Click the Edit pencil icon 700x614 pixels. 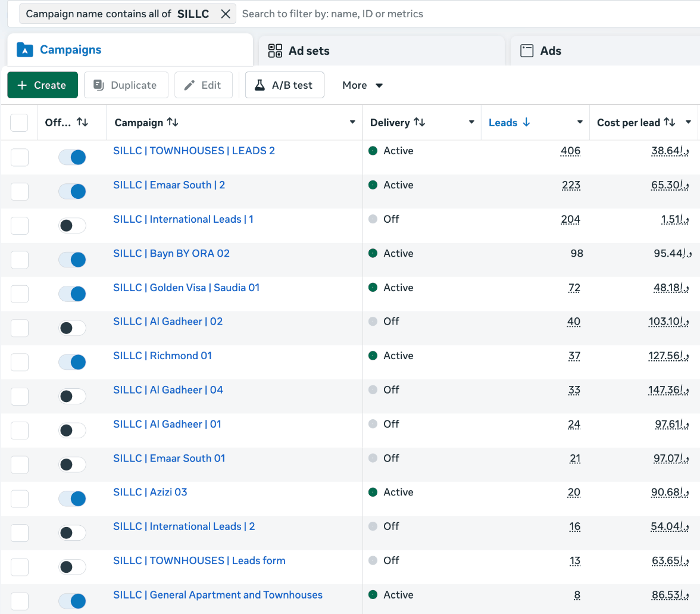(x=189, y=85)
